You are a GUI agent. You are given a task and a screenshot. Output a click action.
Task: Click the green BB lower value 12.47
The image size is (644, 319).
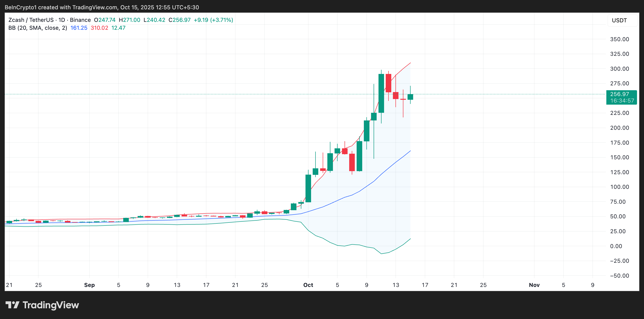point(118,28)
